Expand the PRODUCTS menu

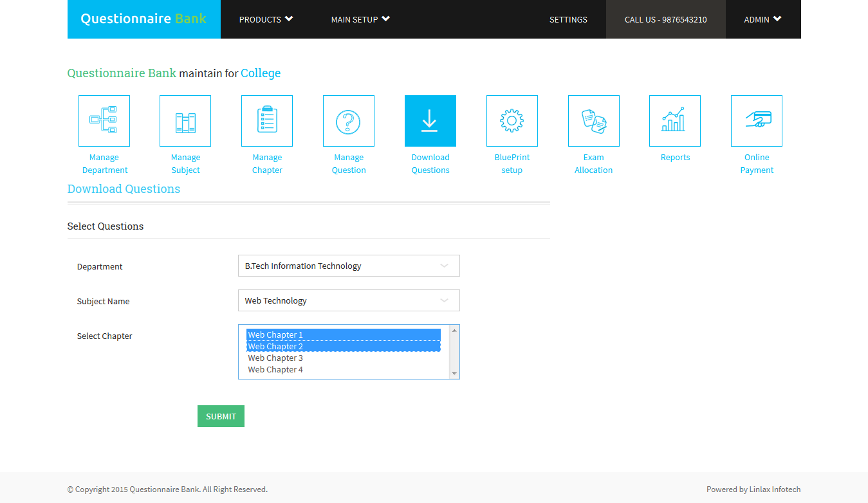(x=266, y=19)
